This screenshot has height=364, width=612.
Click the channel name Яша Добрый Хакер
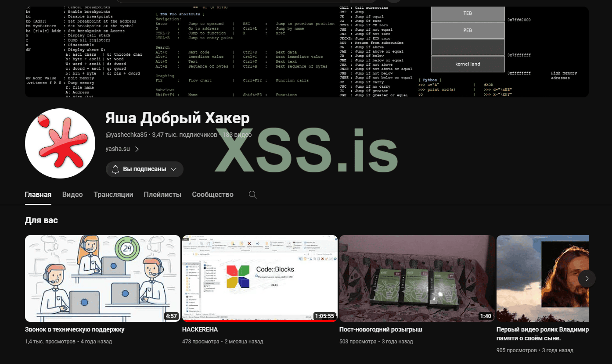tap(177, 118)
